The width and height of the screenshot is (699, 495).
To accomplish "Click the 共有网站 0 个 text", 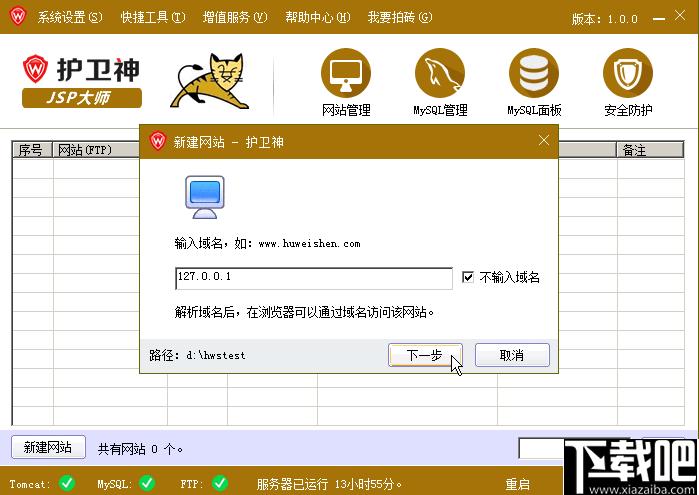I will (140, 449).
